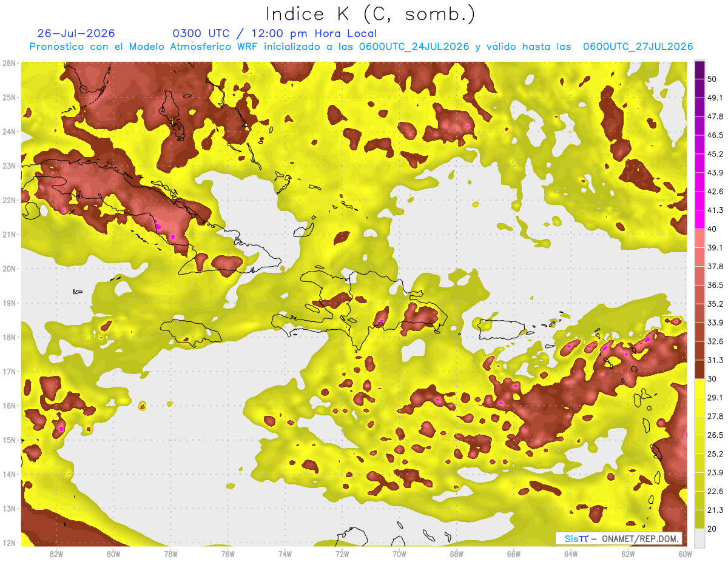Click the colorbar label "20"
This screenshot has height=562, width=728.
pyautogui.click(x=713, y=529)
